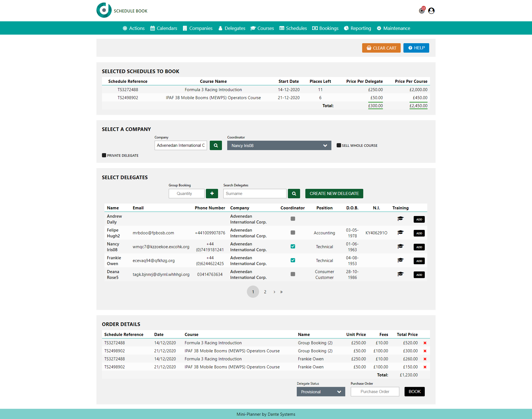Enable the Sell Whole Course checkbox

tap(339, 145)
